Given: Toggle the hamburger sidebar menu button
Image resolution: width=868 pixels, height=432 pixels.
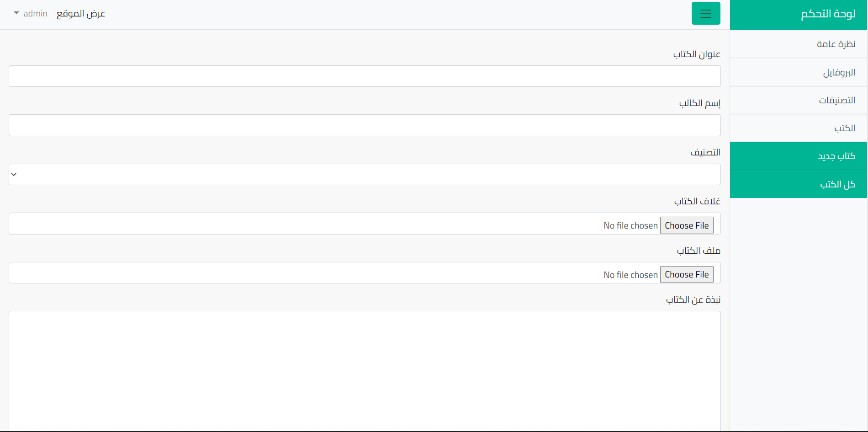Looking at the screenshot, I should point(705,13).
